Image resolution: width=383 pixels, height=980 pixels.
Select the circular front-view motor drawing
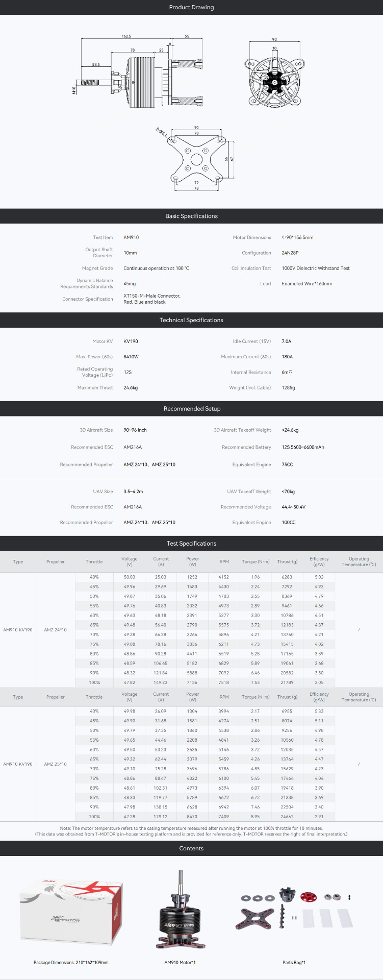point(275,78)
